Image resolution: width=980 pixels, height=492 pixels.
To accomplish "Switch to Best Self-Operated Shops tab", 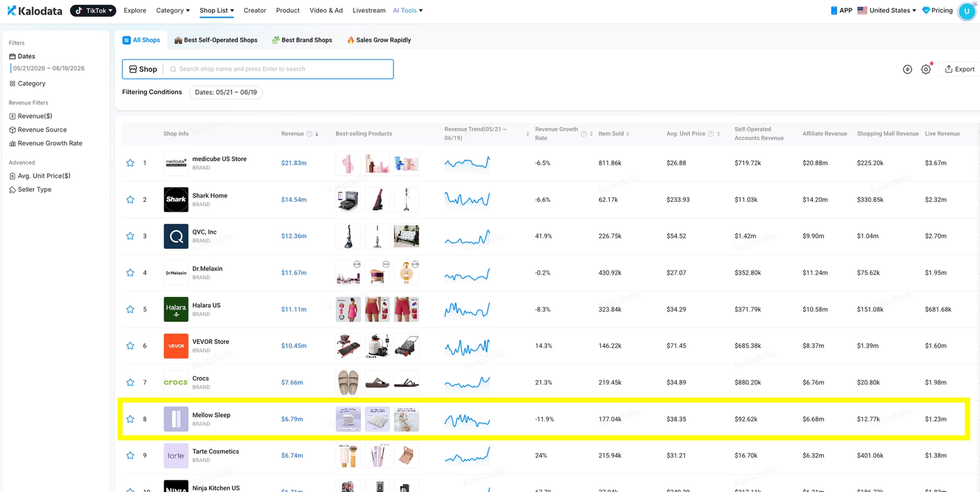I will [x=216, y=40].
